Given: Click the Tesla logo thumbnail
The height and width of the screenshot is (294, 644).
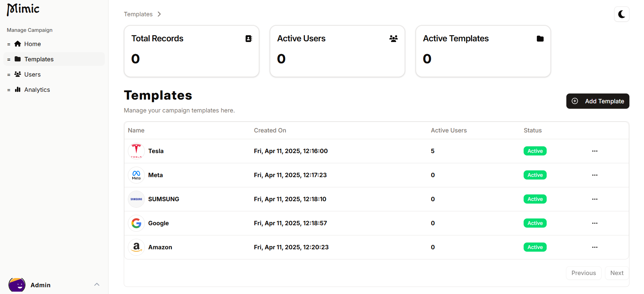Looking at the screenshot, I should [x=136, y=151].
